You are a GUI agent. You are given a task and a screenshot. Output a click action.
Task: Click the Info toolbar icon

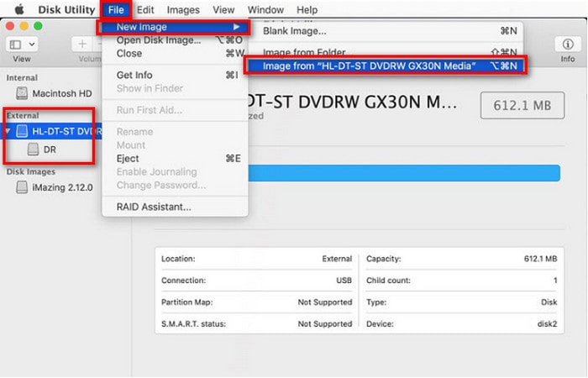pyautogui.click(x=568, y=44)
